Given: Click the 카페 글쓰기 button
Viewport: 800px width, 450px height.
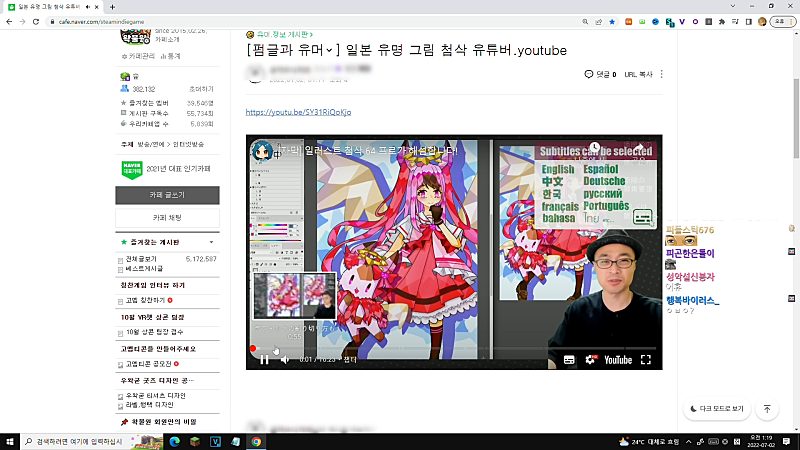Looking at the screenshot, I should click(x=167, y=195).
